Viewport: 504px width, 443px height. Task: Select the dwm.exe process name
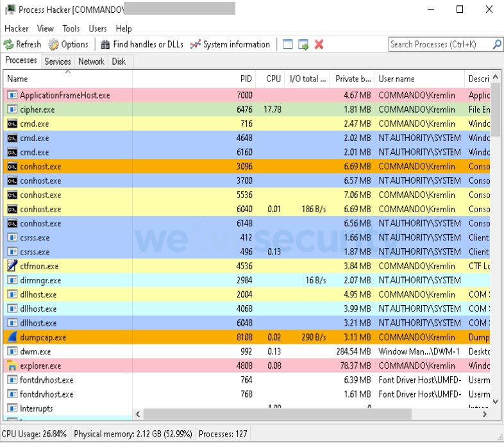click(x=35, y=351)
